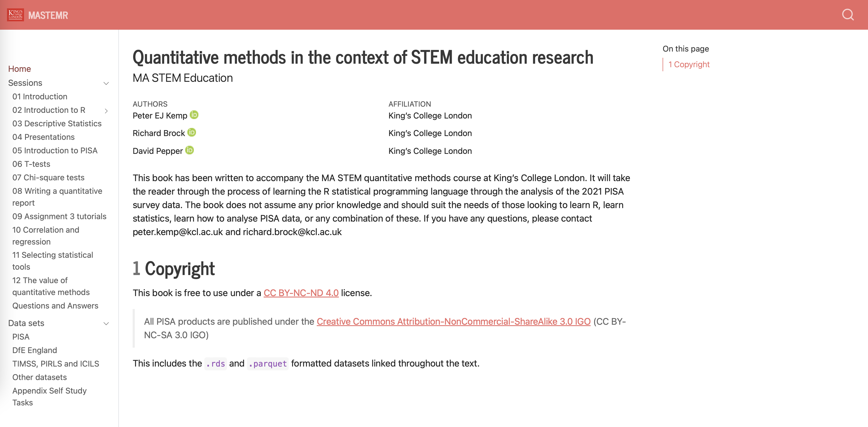The width and height of the screenshot is (868, 427).
Task: Collapse the Sessions section chevron
Action: [x=106, y=83]
